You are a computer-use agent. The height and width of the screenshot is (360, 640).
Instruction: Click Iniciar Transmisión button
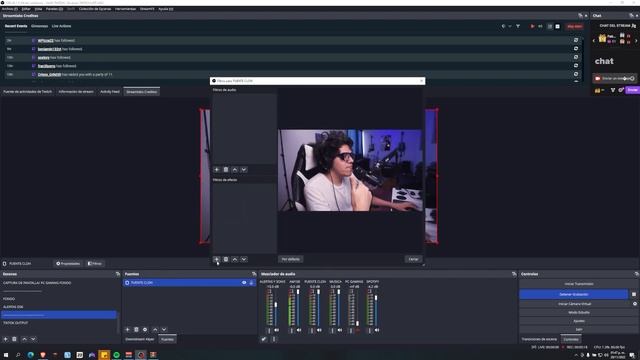(x=579, y=284)
